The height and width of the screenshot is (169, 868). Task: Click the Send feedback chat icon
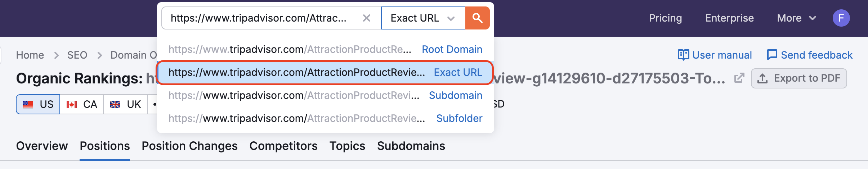coord(772,55)
